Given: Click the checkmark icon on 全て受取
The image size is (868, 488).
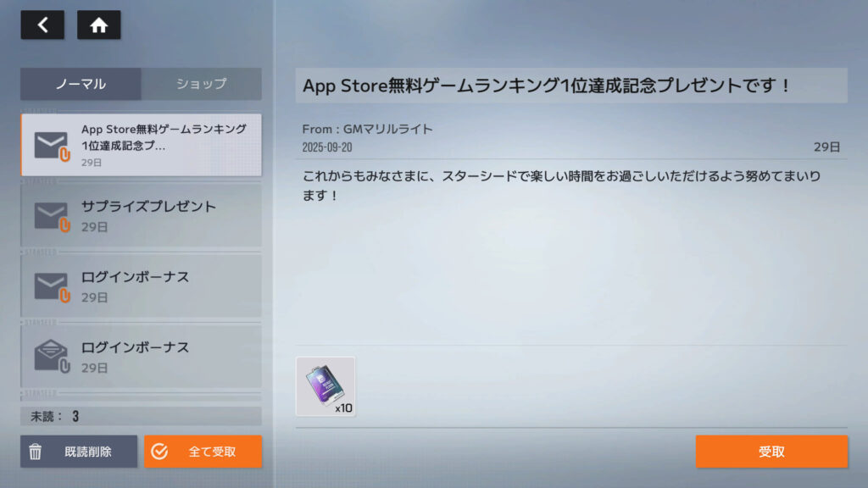Looking at the screenshot, I should (x=159, y=452).
